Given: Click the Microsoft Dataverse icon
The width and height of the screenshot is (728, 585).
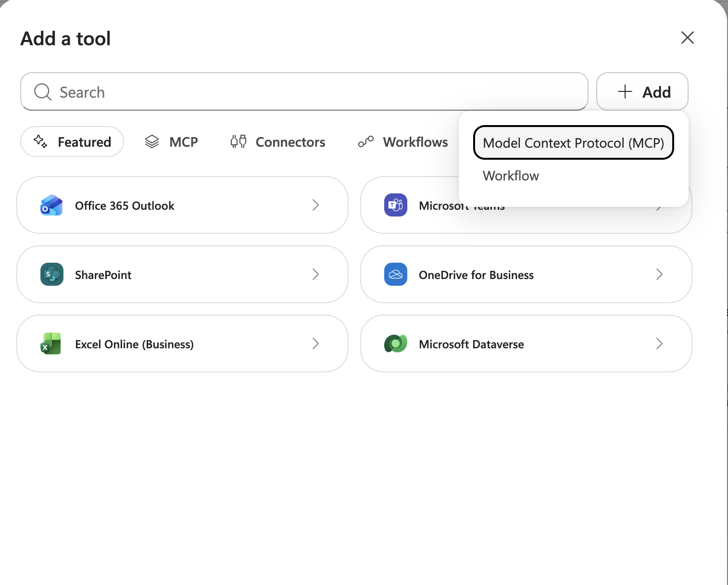Looking at the screenshot, I should [396, 344].
